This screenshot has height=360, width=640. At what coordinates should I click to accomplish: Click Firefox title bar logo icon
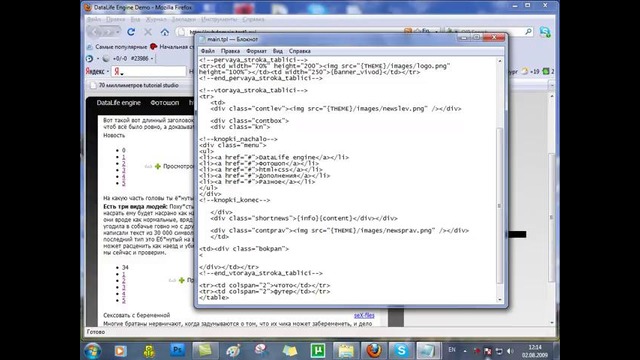(88, 7)
